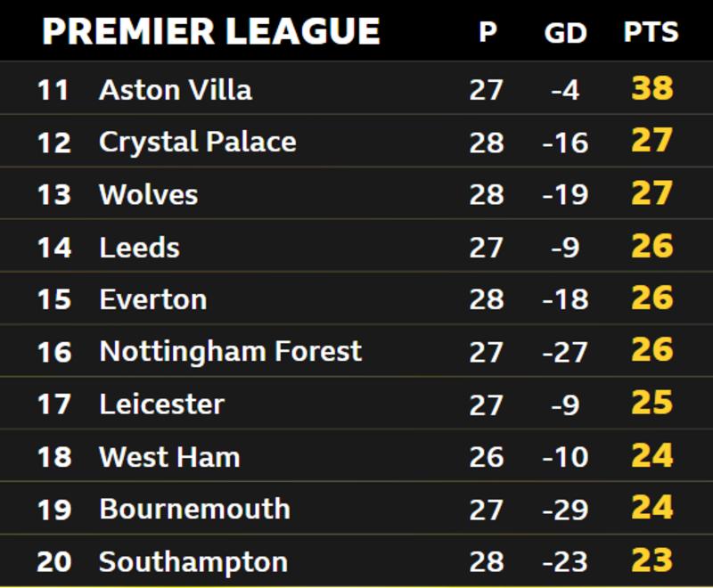Click the Leicester team name
713x588 pixels.
pos(162,404)
